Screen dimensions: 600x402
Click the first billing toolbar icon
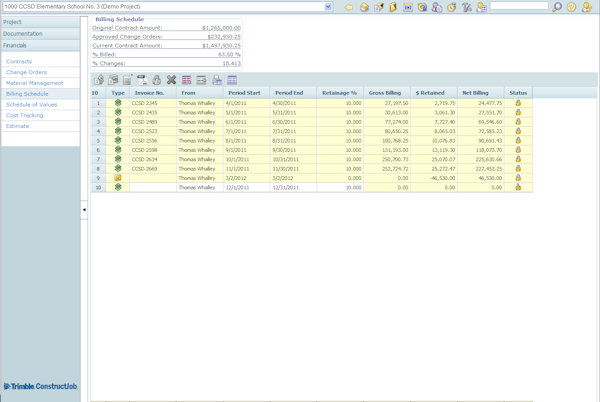[x=99, y=80]
